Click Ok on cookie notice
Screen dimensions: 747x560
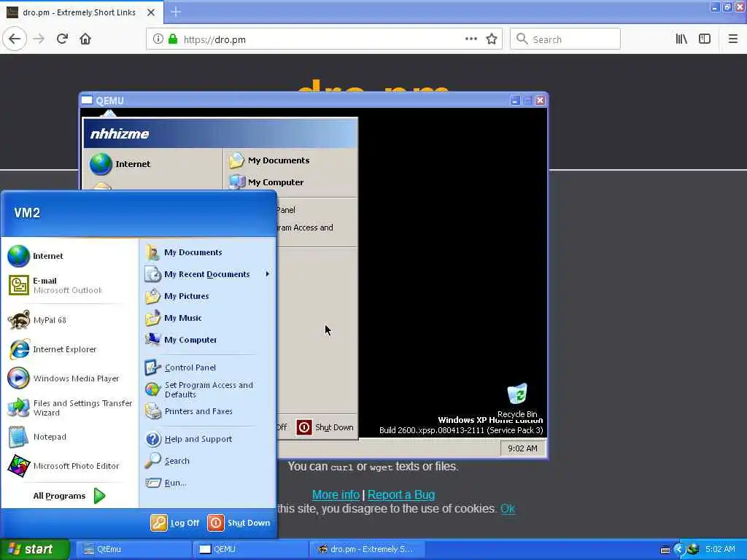508,508
